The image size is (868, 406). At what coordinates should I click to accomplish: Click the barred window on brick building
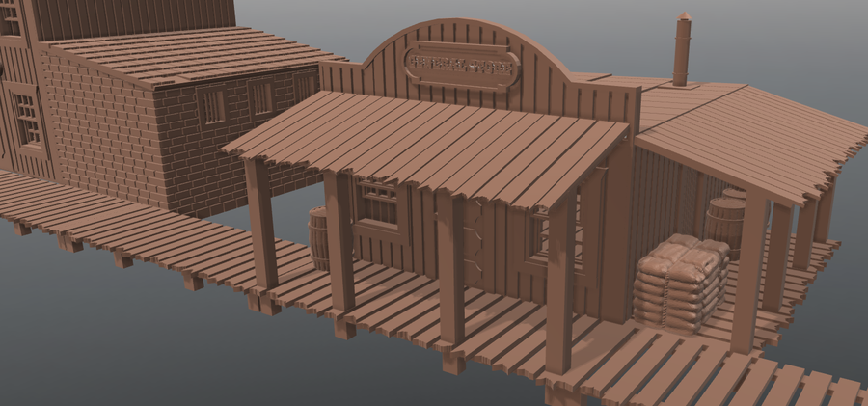coord(211,105)
